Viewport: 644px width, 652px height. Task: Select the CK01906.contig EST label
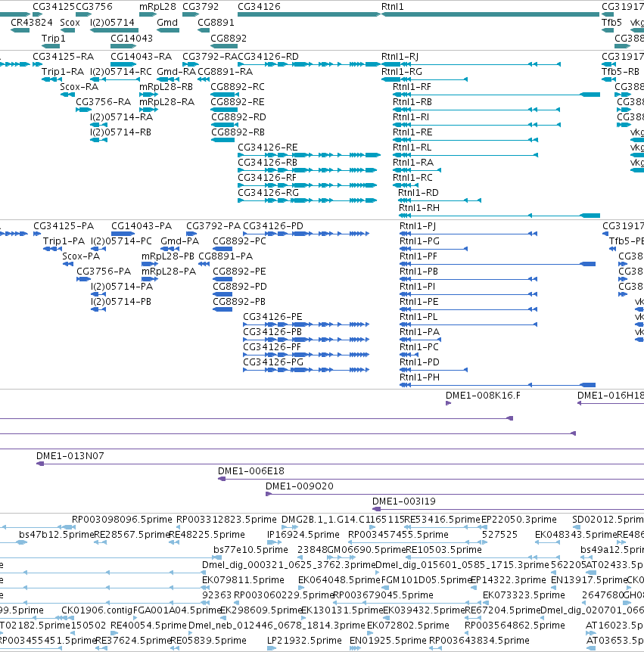pyautogui.click(x=97, y=610)
